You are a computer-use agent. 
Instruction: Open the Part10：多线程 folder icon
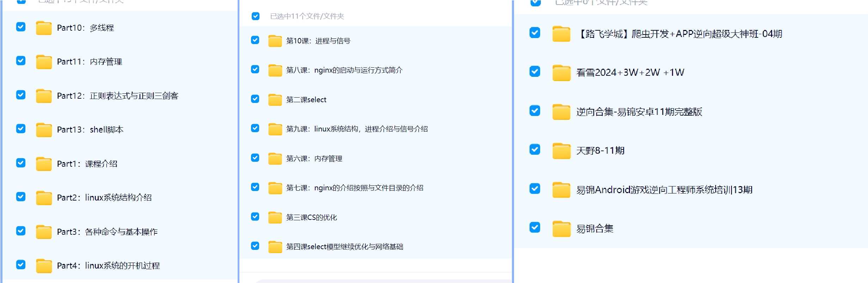click(44, 28)
